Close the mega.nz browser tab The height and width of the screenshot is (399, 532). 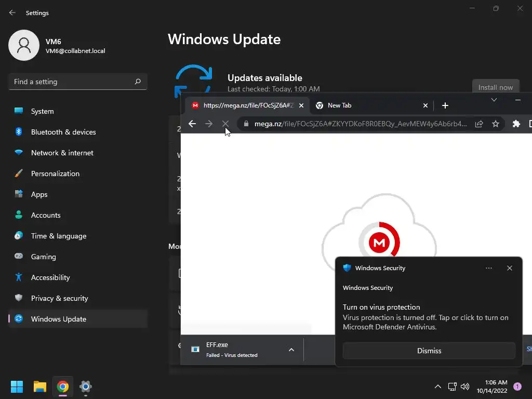[301, 105]
